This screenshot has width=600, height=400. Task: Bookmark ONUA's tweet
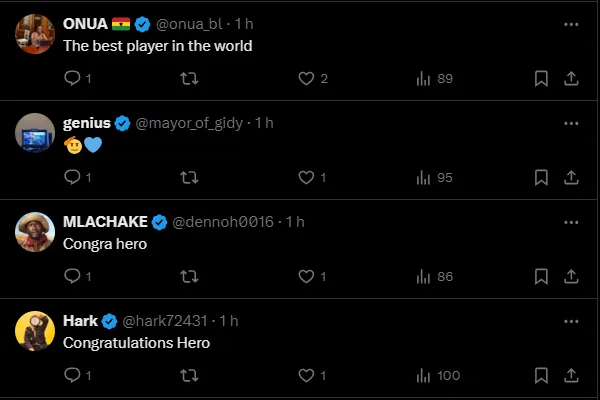coord(541,78)
